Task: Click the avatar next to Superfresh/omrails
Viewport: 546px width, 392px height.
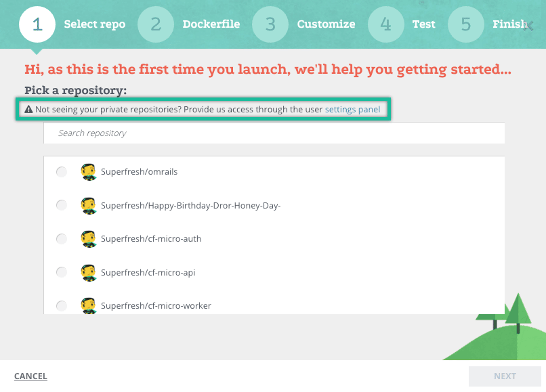Action: [88, 172]
